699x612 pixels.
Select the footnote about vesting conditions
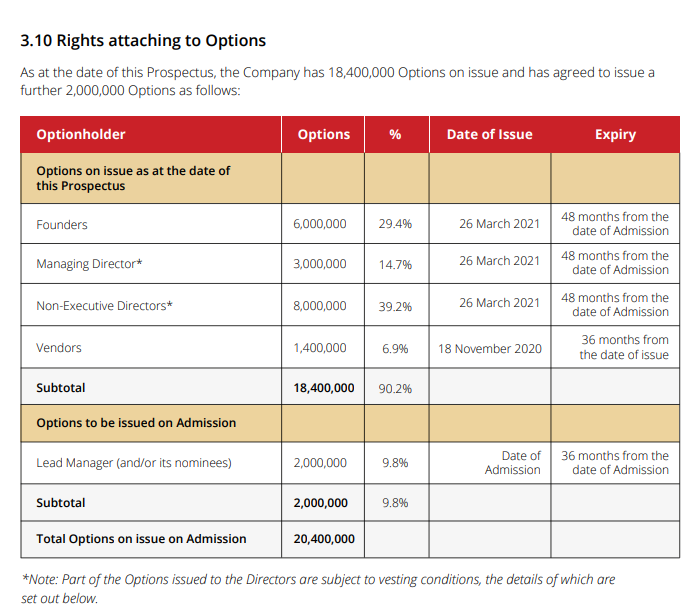point(318,588)
